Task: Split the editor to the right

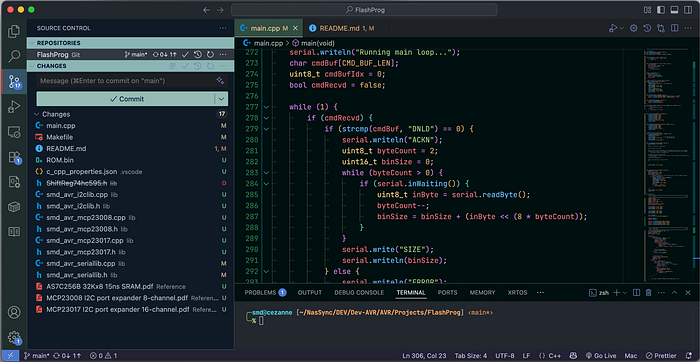Action: (675, 28)
